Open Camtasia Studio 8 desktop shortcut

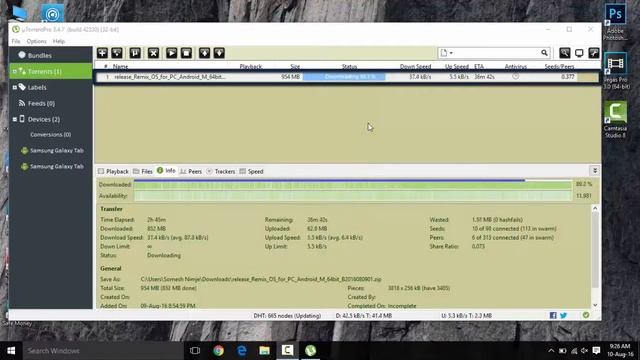pyautogui.click(x=616, y=120)
